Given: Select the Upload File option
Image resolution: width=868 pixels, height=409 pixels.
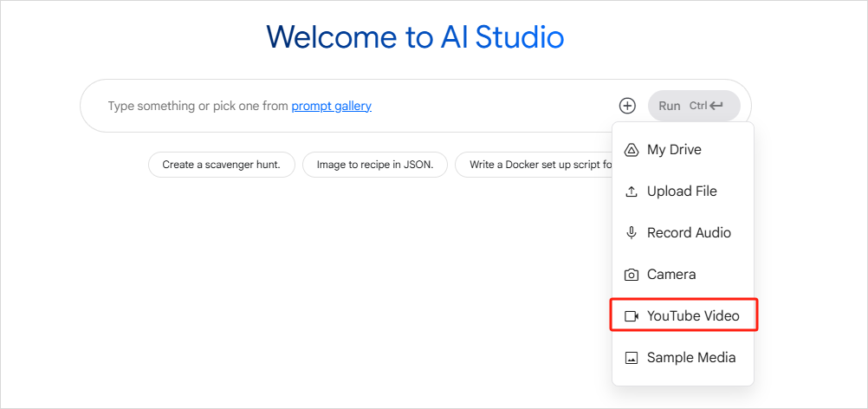Looking at the screenshot, I should click(x=682, y=192).
